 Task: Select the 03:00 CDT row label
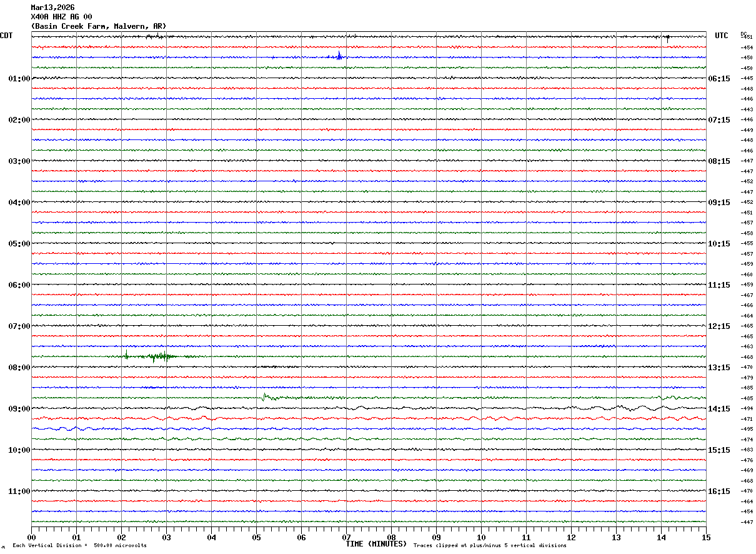pos(19,161)
